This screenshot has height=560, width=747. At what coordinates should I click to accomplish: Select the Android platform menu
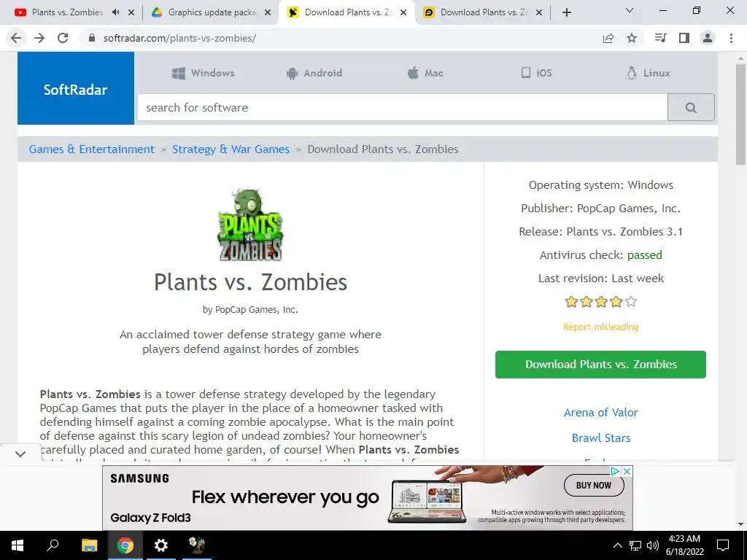(314, 73)
